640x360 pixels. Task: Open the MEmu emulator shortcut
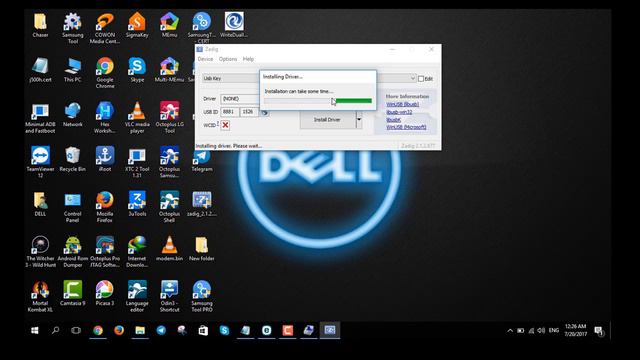point(169,24)
